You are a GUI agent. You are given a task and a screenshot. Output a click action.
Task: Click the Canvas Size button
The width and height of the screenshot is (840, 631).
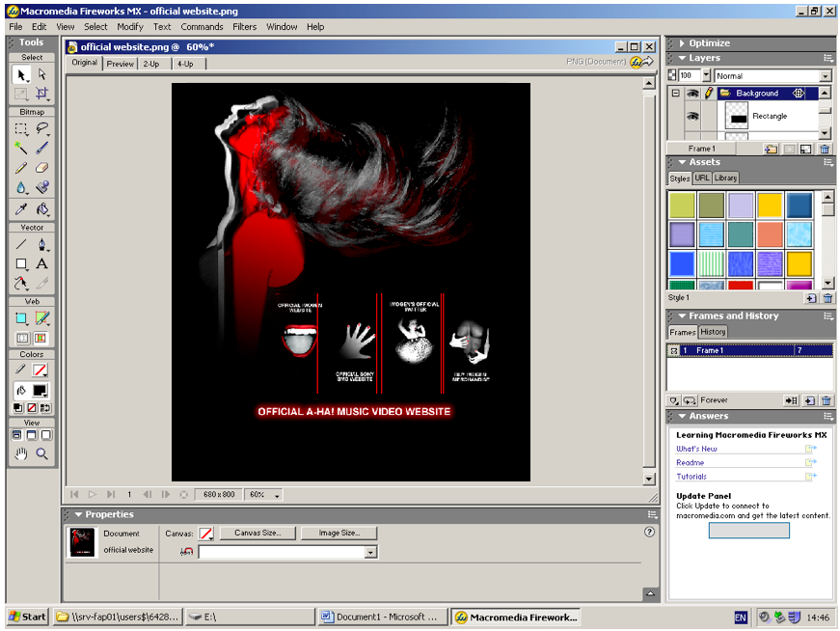click(257, 533)
